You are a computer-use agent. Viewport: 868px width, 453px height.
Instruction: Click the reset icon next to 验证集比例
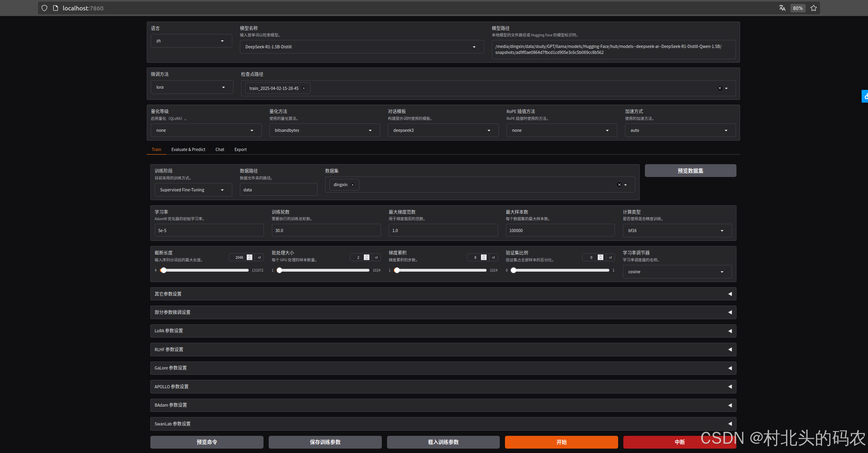coord(611,257)
